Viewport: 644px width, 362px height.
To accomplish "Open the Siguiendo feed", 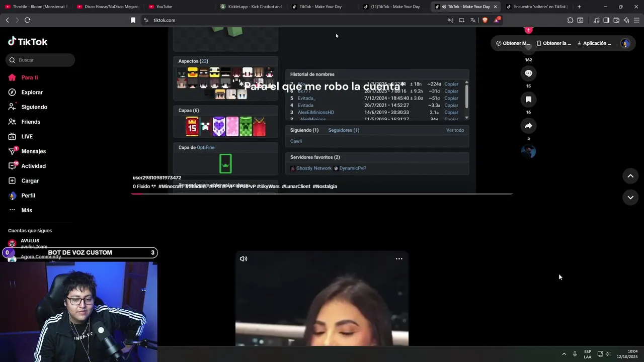I will click(x=28, y=107).
